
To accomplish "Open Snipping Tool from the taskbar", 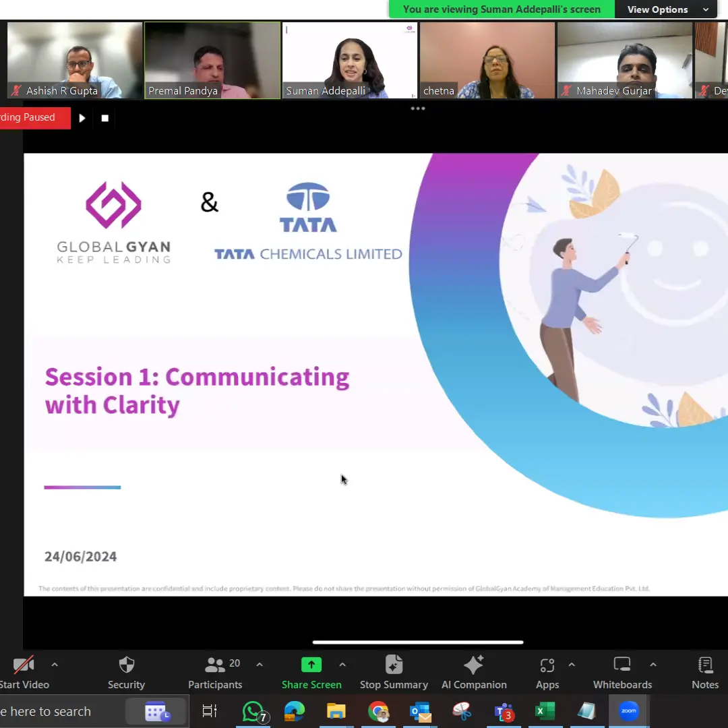I will (x=462, y=711).
